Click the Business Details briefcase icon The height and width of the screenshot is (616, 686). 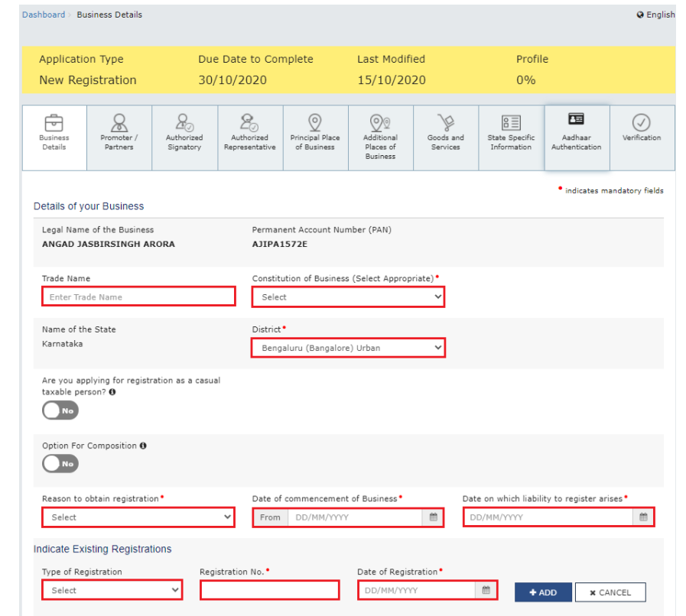[x=54, y=123]
